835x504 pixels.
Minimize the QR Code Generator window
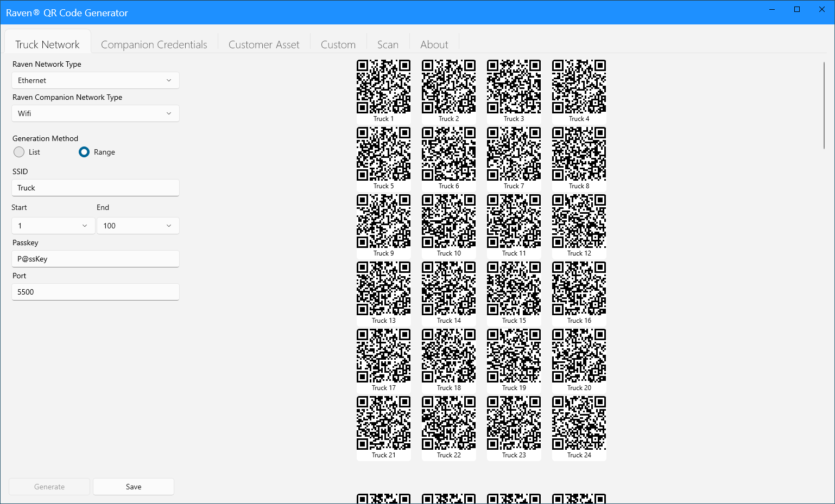click(x=773, y=9)
